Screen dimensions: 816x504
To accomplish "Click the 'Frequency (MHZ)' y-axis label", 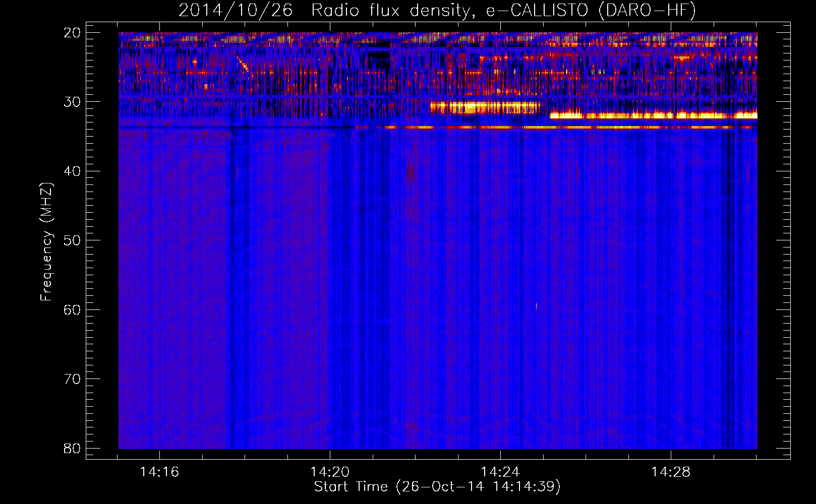I will (46, 241).
